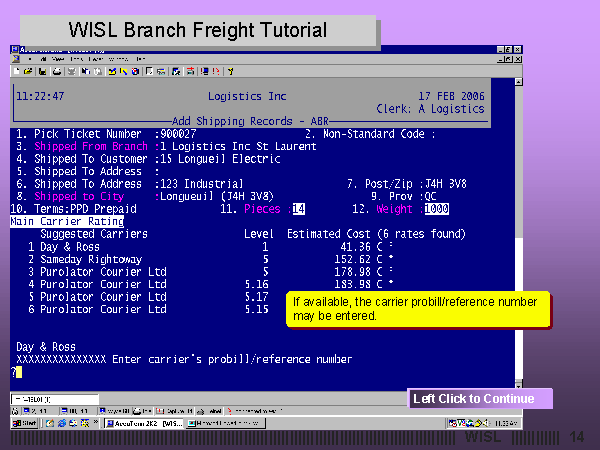Switch to AccuTerm 2K2 taskbar button
The height and width of the screenshot is (450, 600).
coord(145,423)
